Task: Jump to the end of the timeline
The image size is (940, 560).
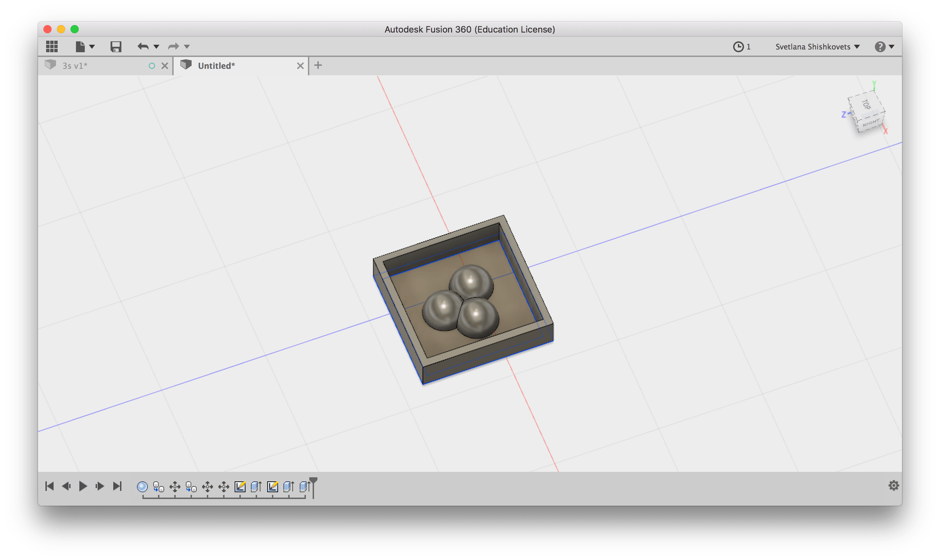Action: point(117,486)
